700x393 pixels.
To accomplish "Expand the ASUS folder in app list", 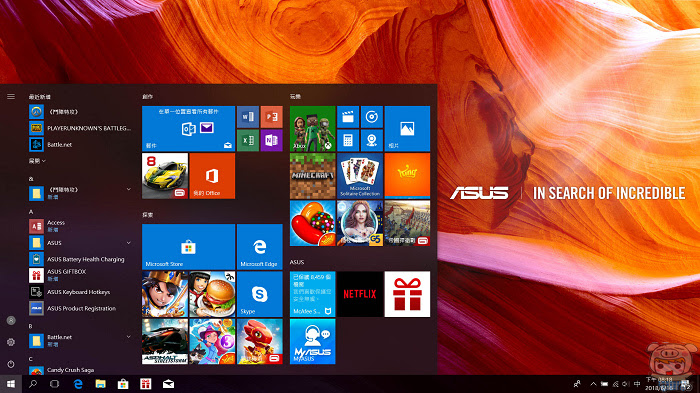I will click(129, 243).
